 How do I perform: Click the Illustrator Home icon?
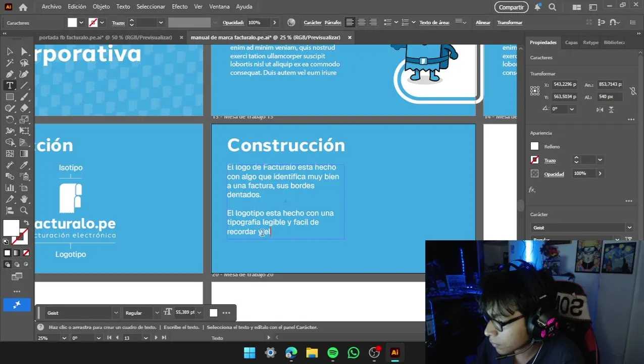[23, 7]
